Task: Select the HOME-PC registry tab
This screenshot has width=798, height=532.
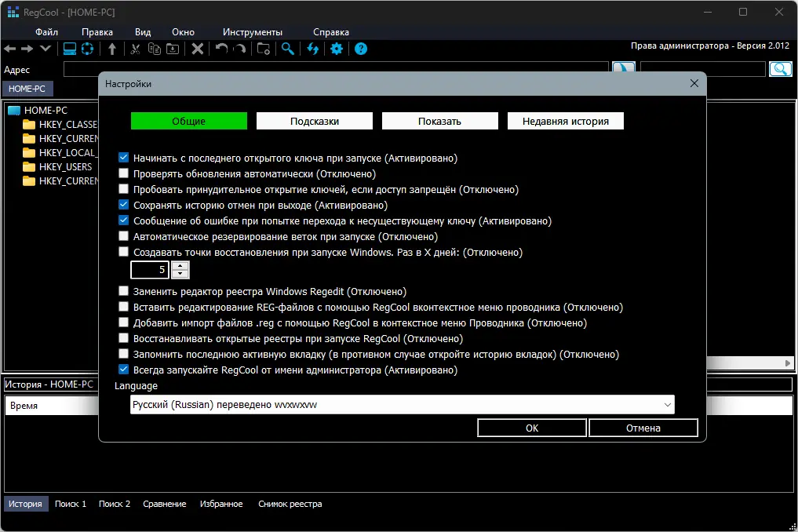Action: click(x=27, y=89)
